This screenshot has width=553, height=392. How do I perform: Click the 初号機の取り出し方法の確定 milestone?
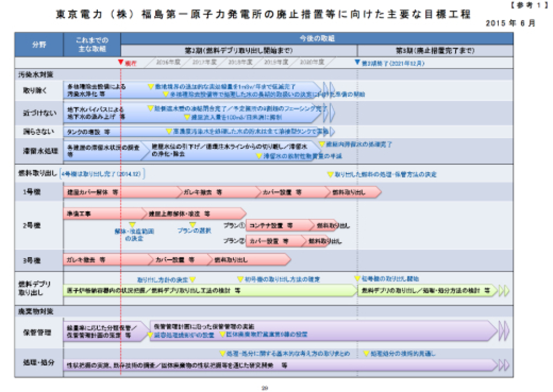pos(279,279)
